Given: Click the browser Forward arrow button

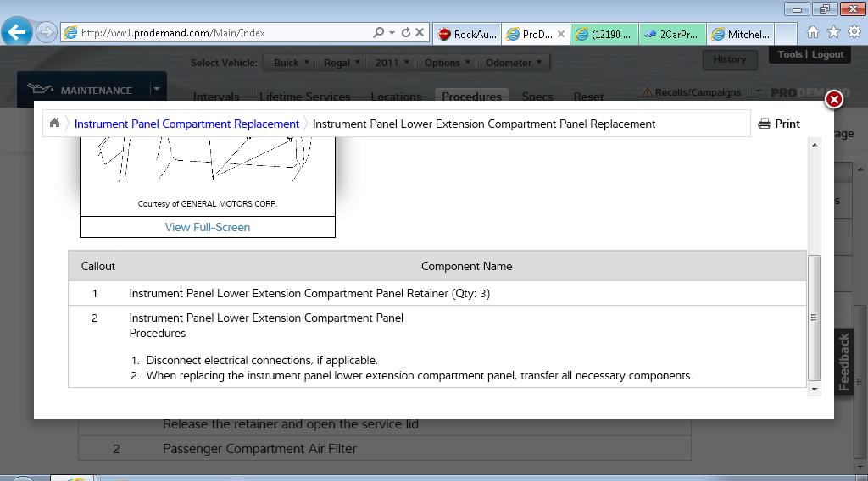Looking at the screenshot, I should tap(47, 33).
